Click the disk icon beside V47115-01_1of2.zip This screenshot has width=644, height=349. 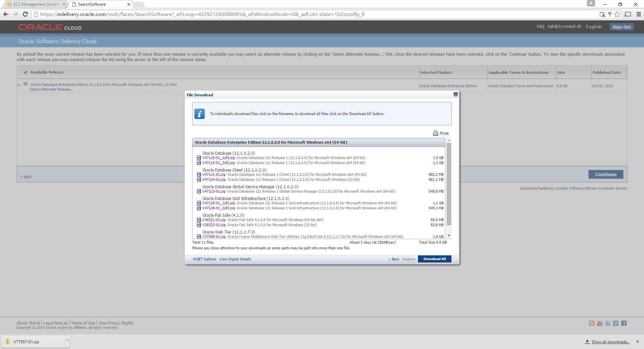pyautogui.click(x=199, y=158)
